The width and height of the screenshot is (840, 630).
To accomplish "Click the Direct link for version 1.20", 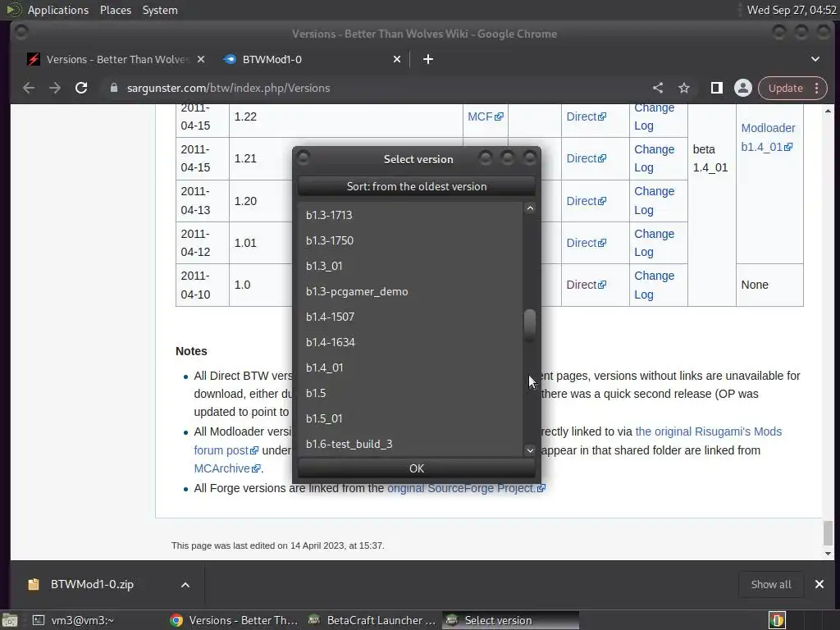I will coord(586,201).
